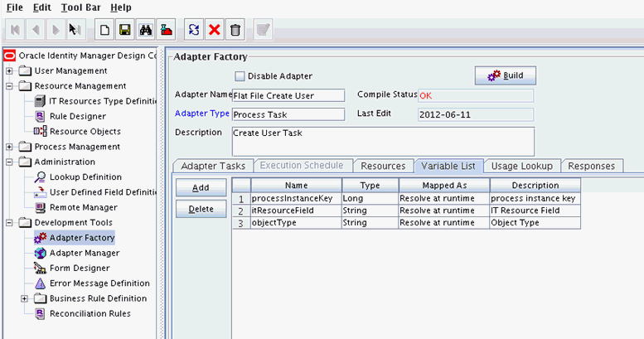Open the Edit menu
644x339 pixels.
point(42,7)
